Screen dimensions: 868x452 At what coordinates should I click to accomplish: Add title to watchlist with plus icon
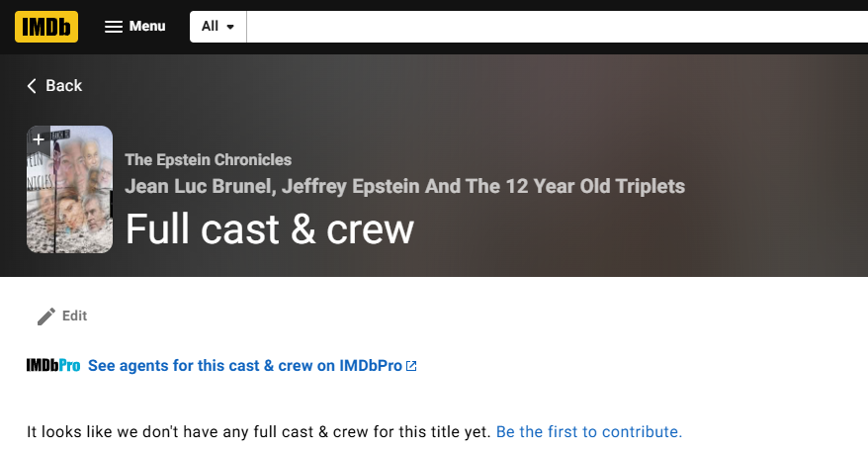coord(39,139)
